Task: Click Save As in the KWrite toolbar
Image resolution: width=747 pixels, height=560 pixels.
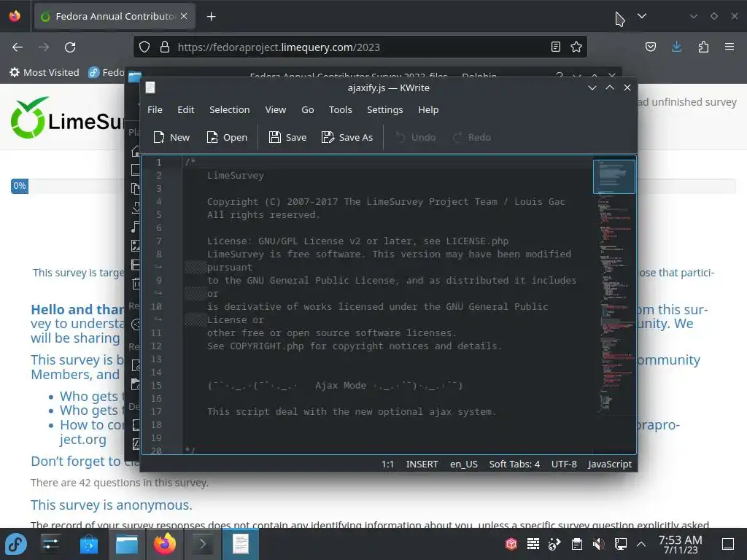Action: 347,137
